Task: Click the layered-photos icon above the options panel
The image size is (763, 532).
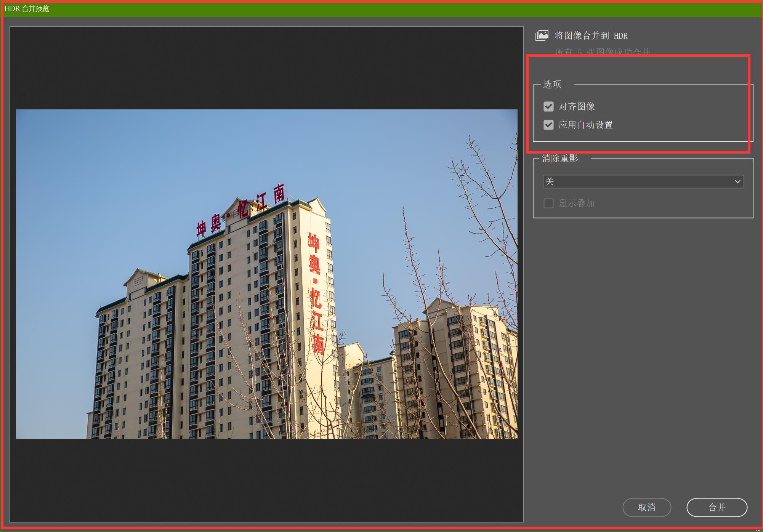Action: (x=542, y=35)
